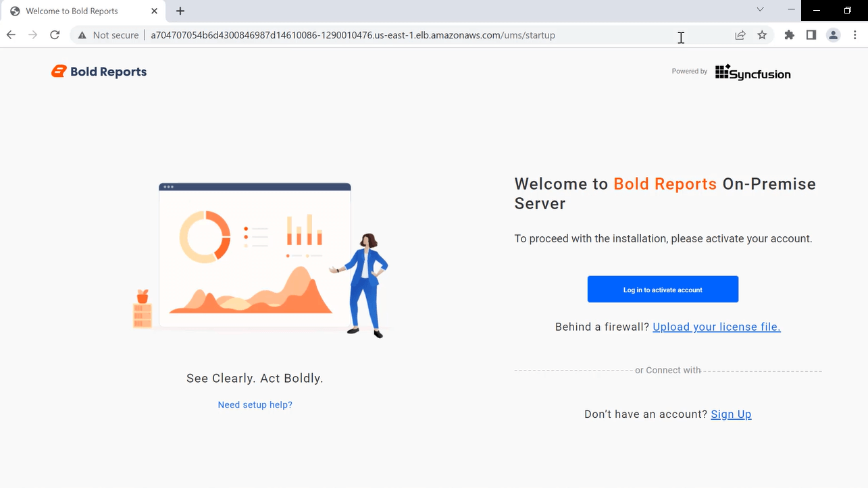The width and height of the screenshot is (868, 488).
Task: Restore the outer window
Action: 848,10
